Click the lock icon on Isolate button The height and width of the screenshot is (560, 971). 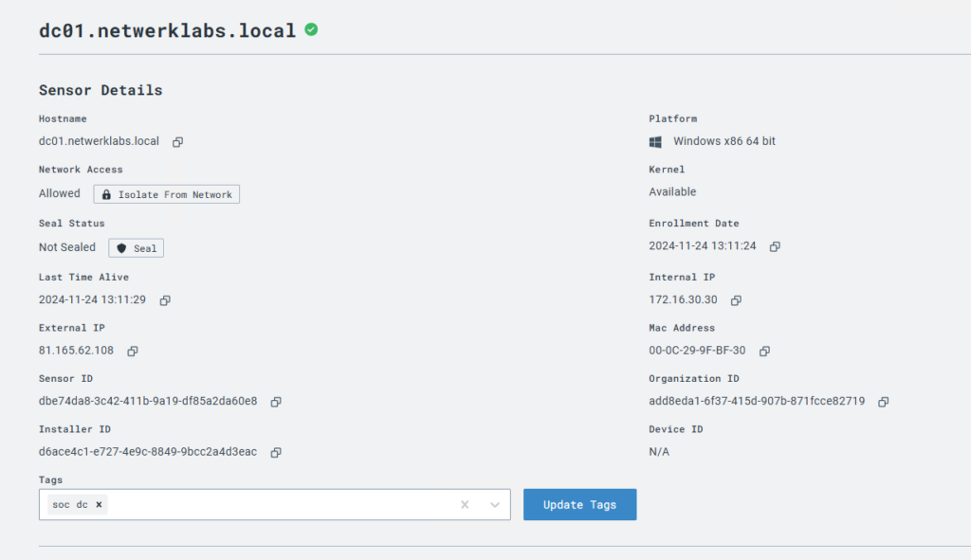pos(106,194)
